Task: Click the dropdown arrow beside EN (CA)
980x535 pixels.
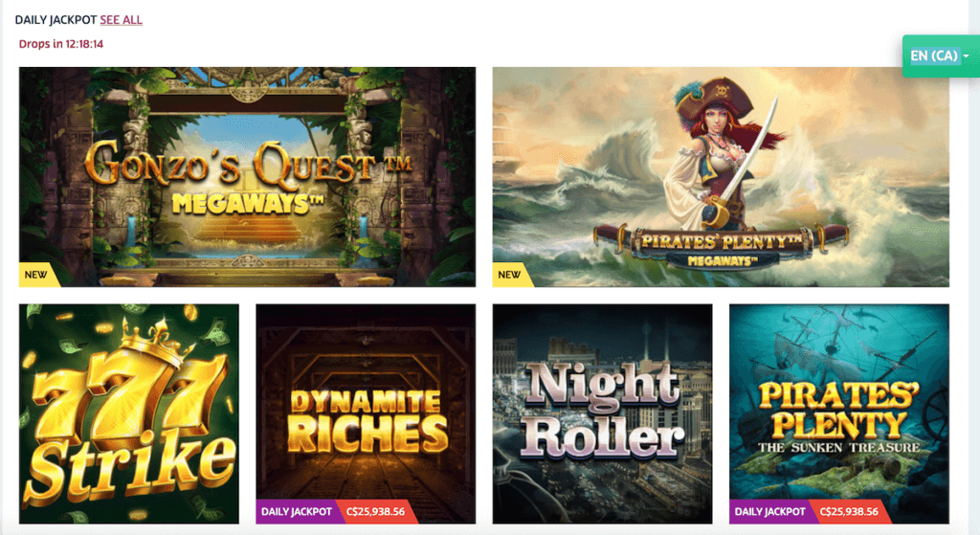Action: [967, 56]
